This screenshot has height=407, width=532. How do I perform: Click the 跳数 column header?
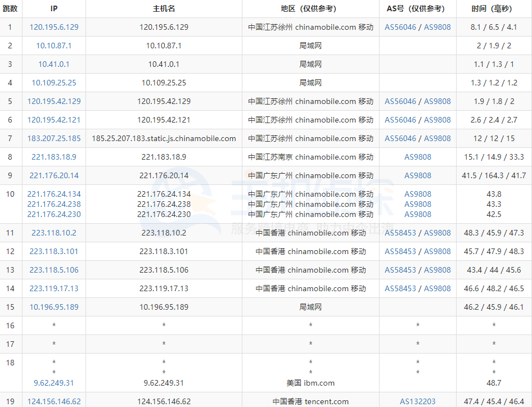click(x=10, y=8)
